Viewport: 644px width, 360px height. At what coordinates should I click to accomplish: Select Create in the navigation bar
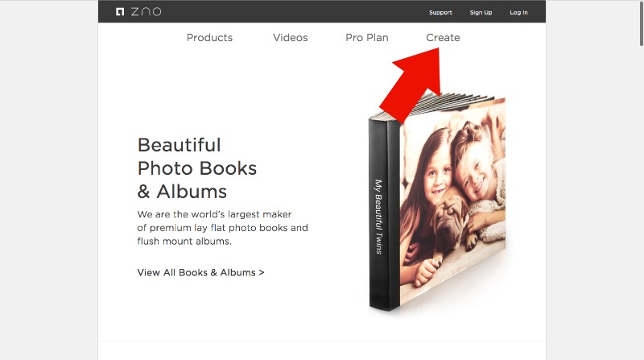point(443,37)
